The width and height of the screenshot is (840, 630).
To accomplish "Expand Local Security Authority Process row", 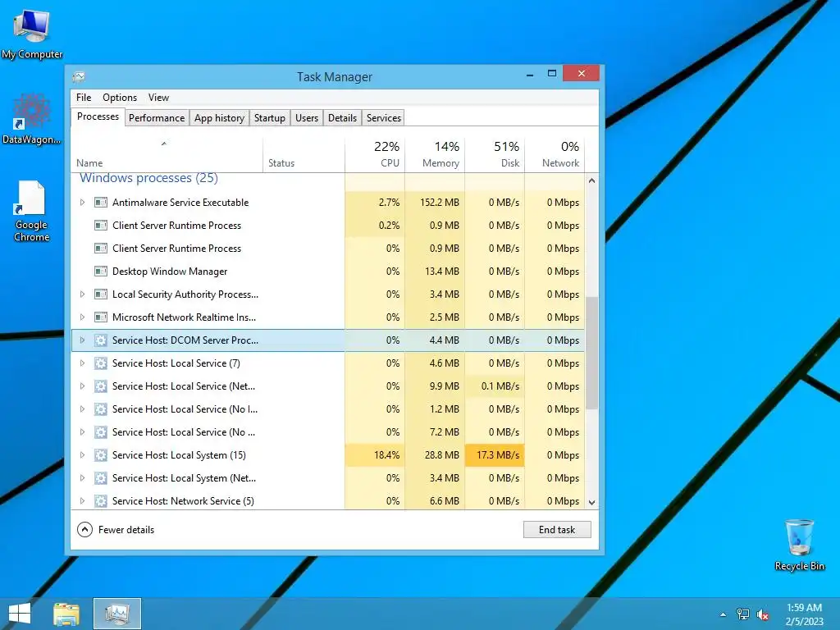I will tap(83, 294).
